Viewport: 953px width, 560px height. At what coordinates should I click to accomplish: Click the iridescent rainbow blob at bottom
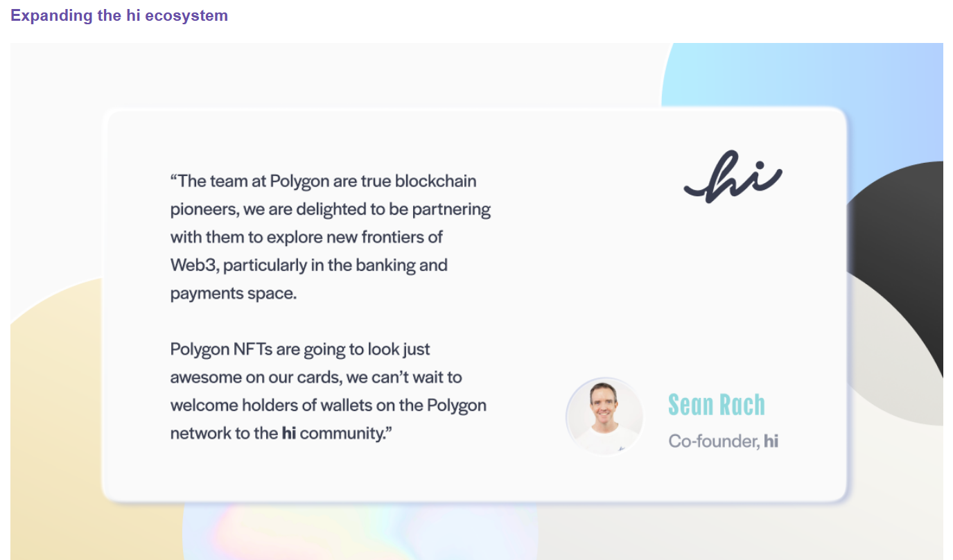coord(360,532)
